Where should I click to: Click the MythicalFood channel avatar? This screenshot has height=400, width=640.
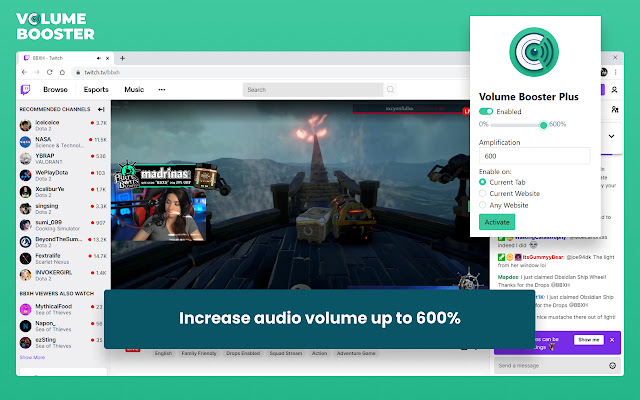(25, 309)
